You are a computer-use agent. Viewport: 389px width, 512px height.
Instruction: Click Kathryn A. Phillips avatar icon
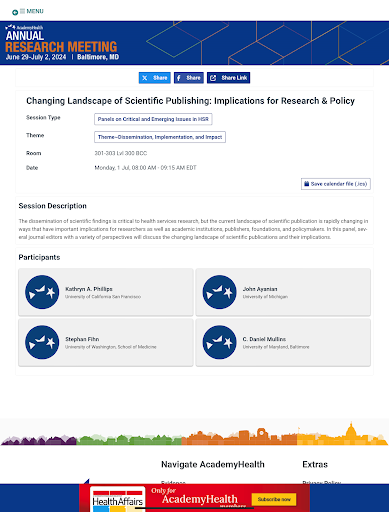(42, 292)
